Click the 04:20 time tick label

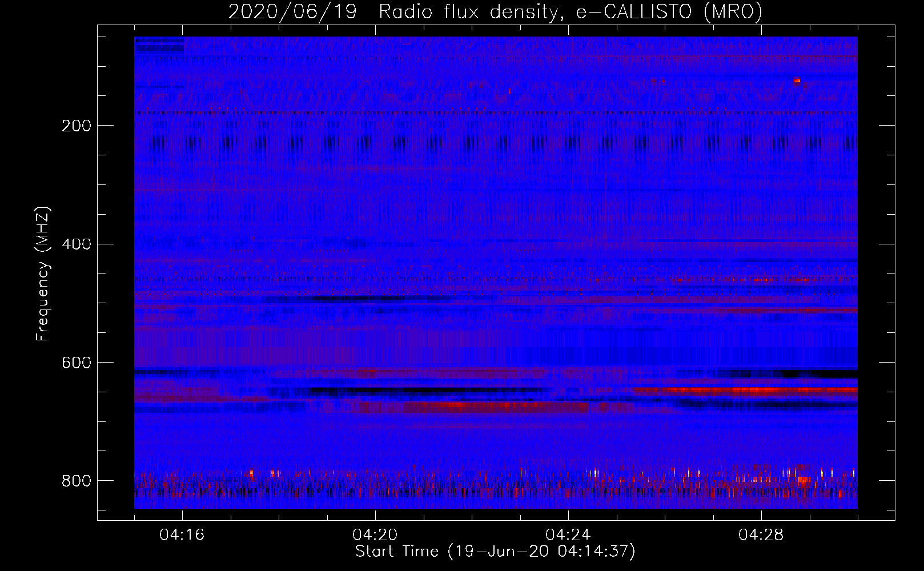coord(375,535)
